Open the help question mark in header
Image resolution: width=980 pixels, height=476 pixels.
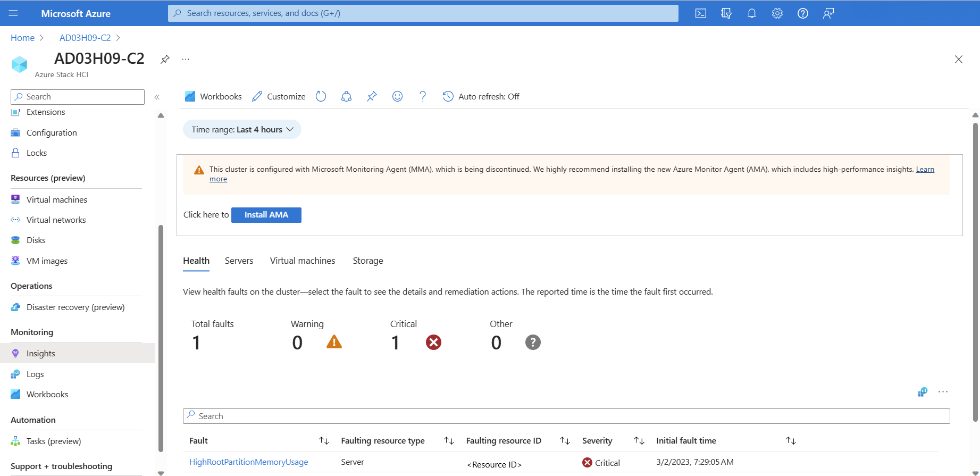tap(803, 13)
